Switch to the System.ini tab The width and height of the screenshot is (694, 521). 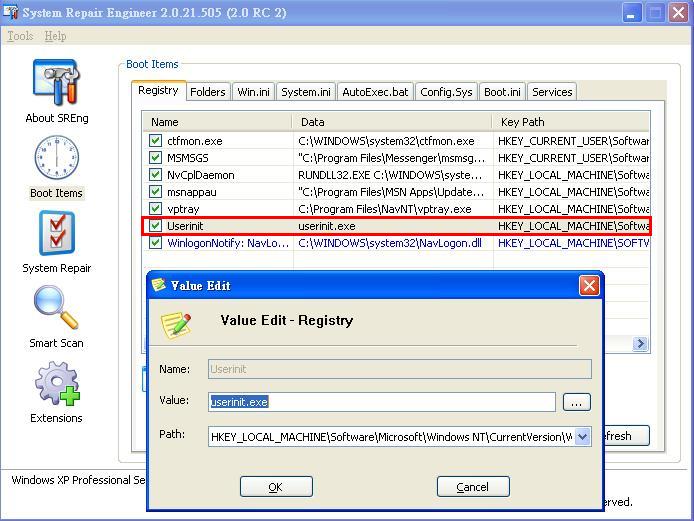click(x=306, y=92)
